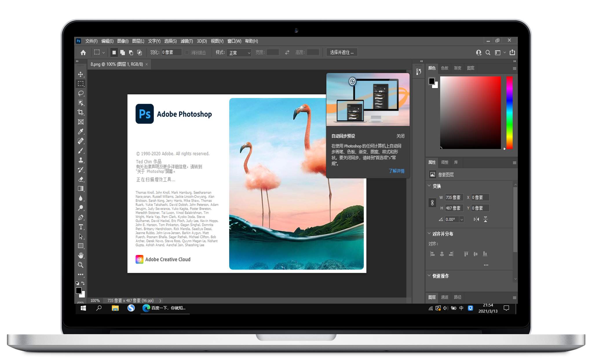Select the Zoom tool
Viewport: 592px width, 364px height.
[81, 265]
